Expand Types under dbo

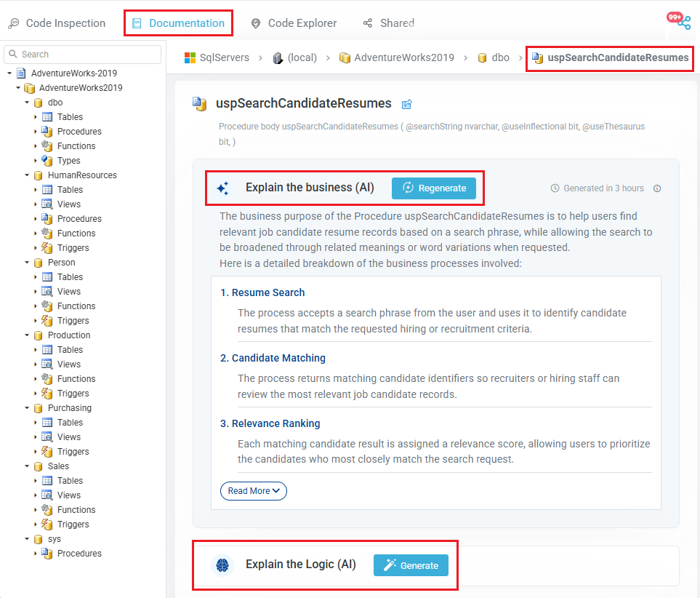[x=36, y=161]
